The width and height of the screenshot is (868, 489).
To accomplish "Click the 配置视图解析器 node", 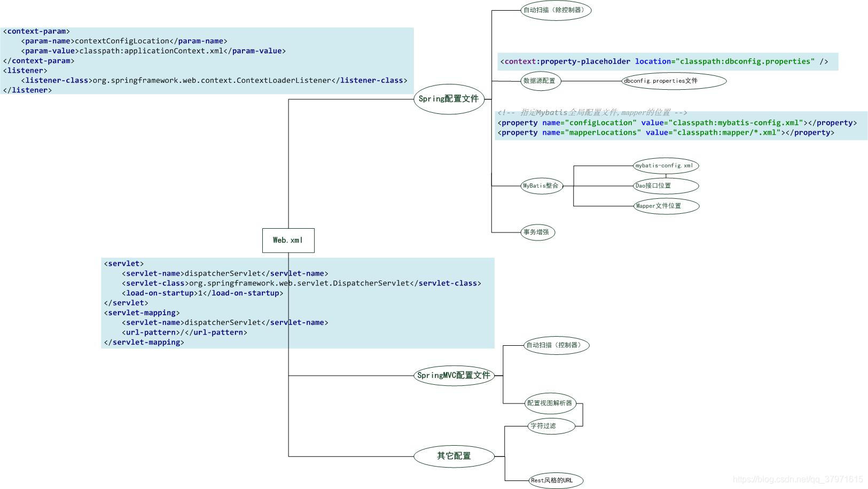I will coord(551,403).
